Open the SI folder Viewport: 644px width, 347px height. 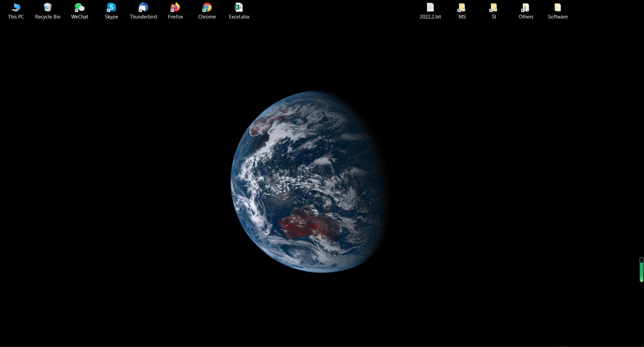point(493,7)
